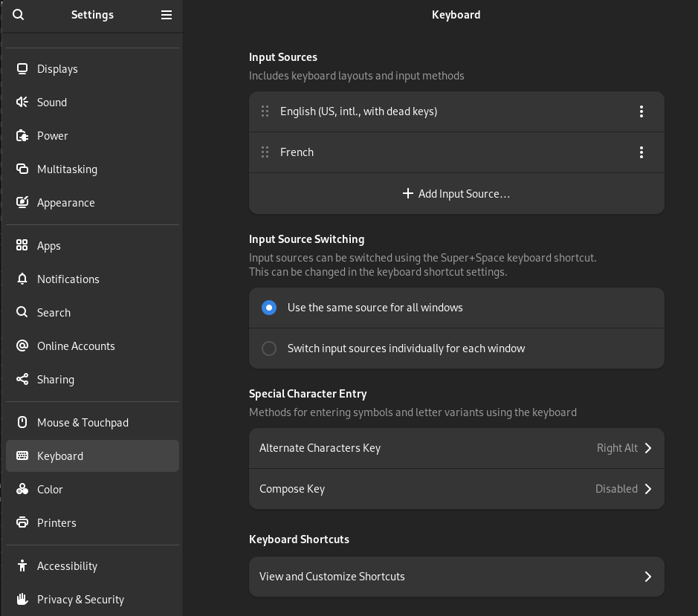
Task: Click the Keyboard icon in sidebar
Action: [x=22, y=455]
